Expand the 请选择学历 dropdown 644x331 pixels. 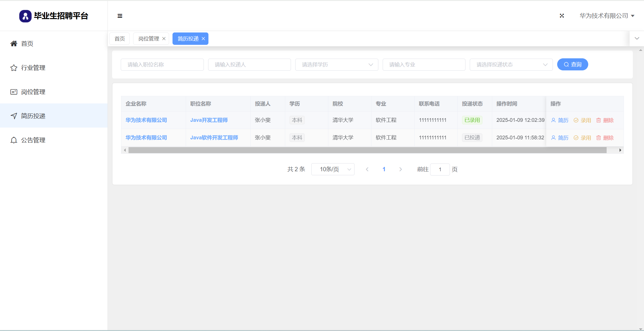click(336, 65)
